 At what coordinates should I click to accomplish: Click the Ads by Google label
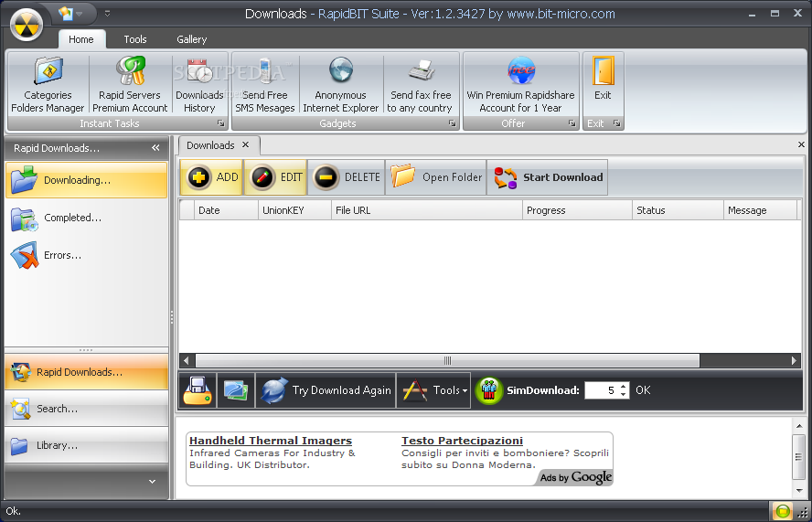pyautogui.click(x=576, y=477)
